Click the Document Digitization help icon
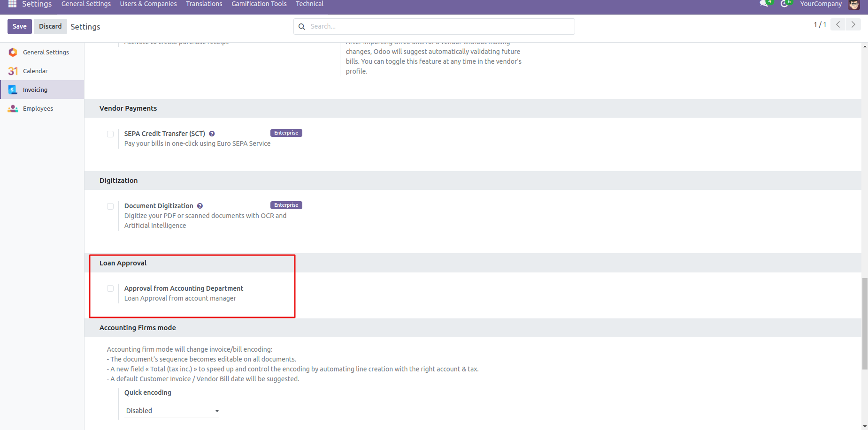868x430 pixels. (200, 206)
